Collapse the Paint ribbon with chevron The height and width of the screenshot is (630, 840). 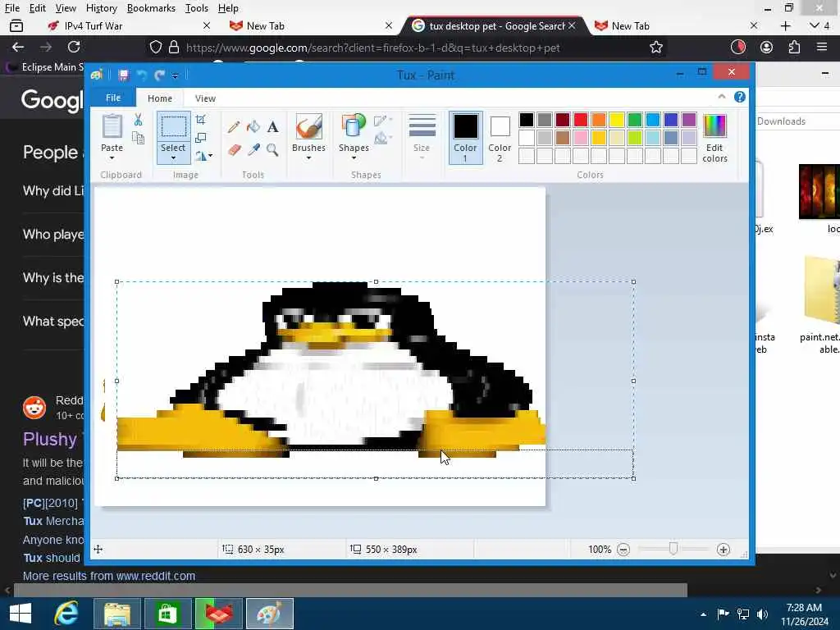(722, 97)
